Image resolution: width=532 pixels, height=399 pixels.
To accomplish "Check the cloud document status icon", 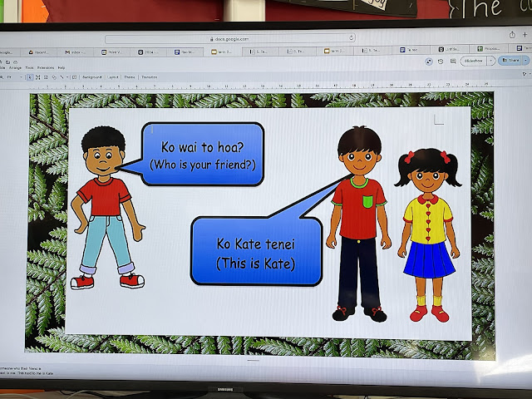I will [15, 62].
